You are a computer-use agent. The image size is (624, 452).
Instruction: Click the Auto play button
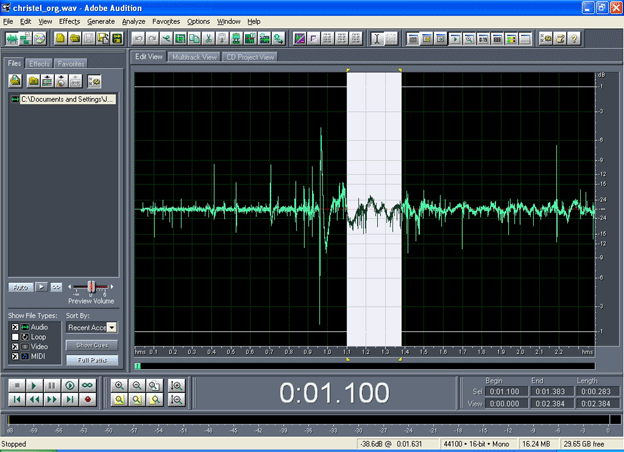[x=19, y=286]
